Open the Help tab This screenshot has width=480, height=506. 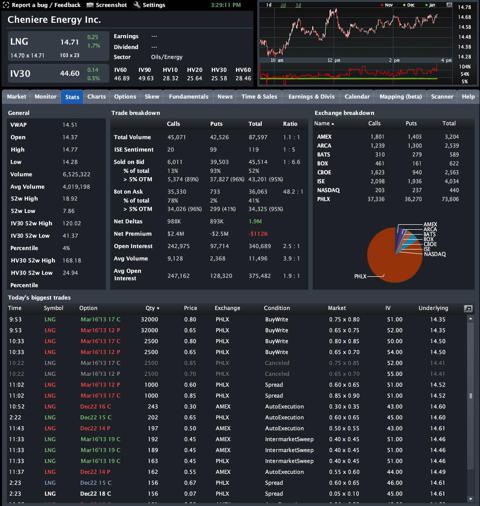pos(468,97)
